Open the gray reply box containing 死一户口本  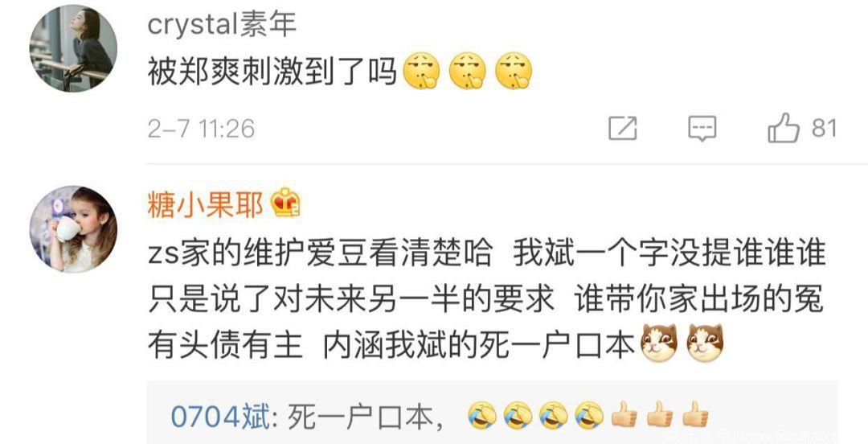click(x=492, y=413)
